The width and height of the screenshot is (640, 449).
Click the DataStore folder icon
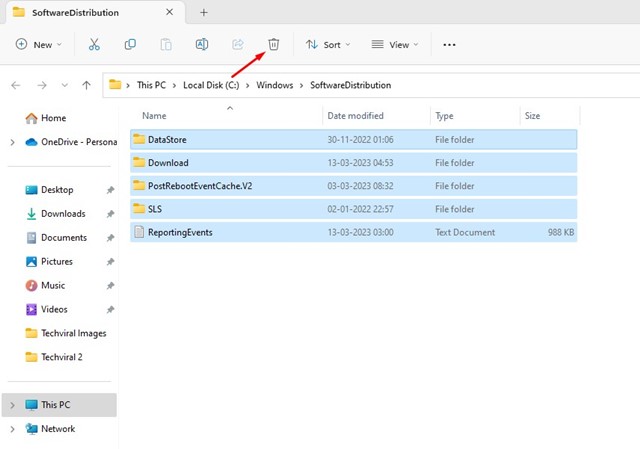[x=139, y=139]
